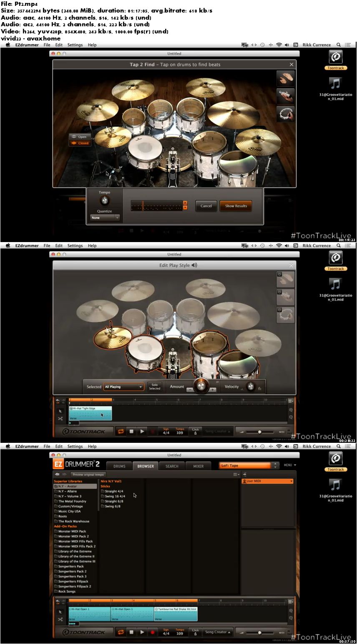Click zoom-out magnifier in Edit Play Style timeline
The image size is (357, 644).
coord(291,417)
